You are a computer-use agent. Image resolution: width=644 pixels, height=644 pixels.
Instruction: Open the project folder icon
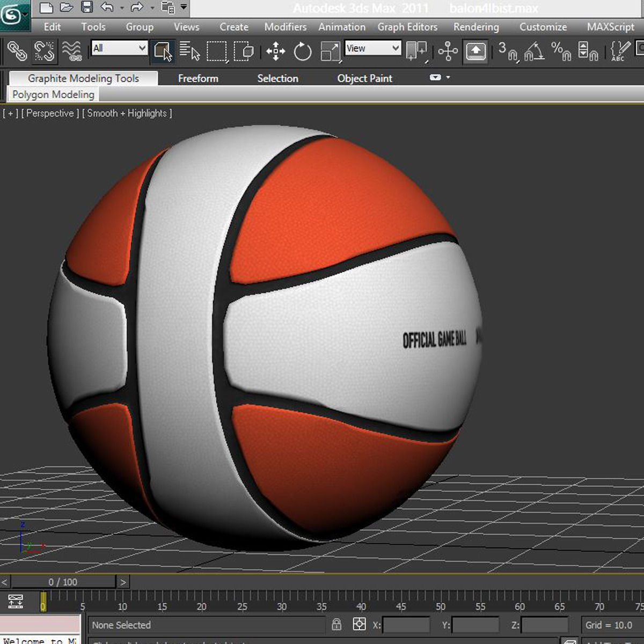(168, 8)
